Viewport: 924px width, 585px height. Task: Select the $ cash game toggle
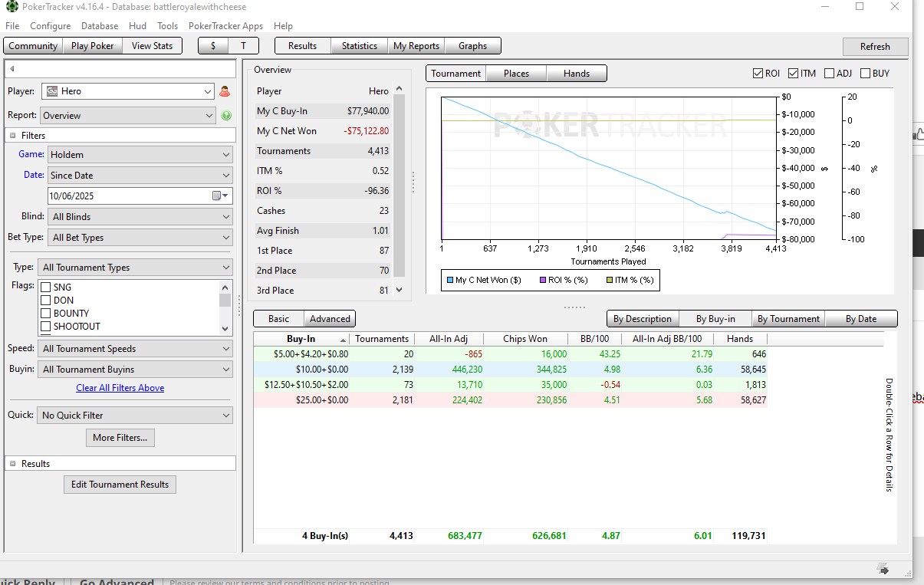coord(213,46)
